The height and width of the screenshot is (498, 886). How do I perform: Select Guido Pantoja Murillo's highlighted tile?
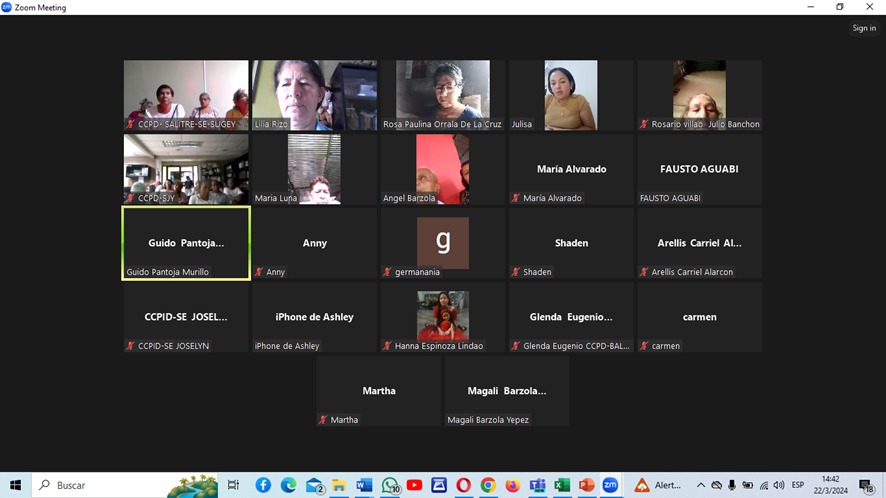point(186,243)
